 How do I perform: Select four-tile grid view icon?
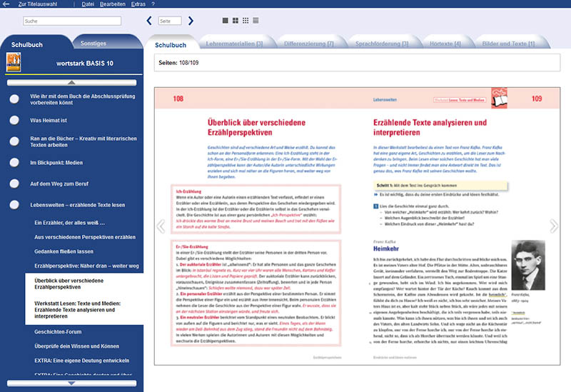(236, 21)
